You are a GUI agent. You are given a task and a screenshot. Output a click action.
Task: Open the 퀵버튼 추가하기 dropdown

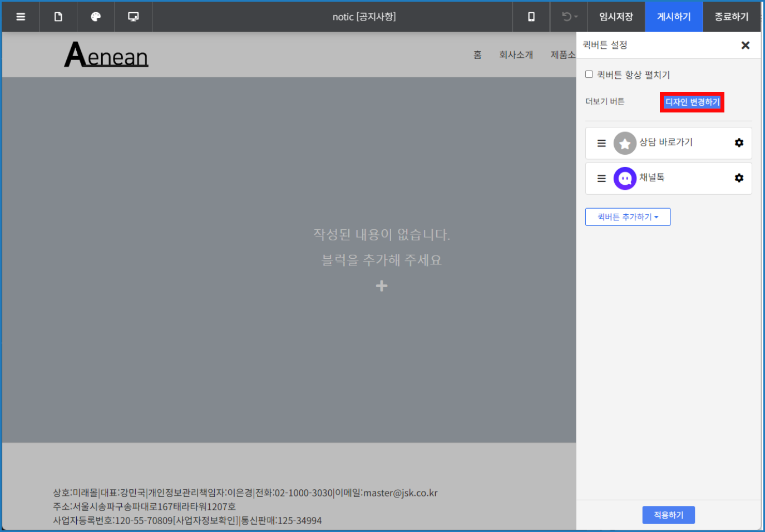coord(628,216)
